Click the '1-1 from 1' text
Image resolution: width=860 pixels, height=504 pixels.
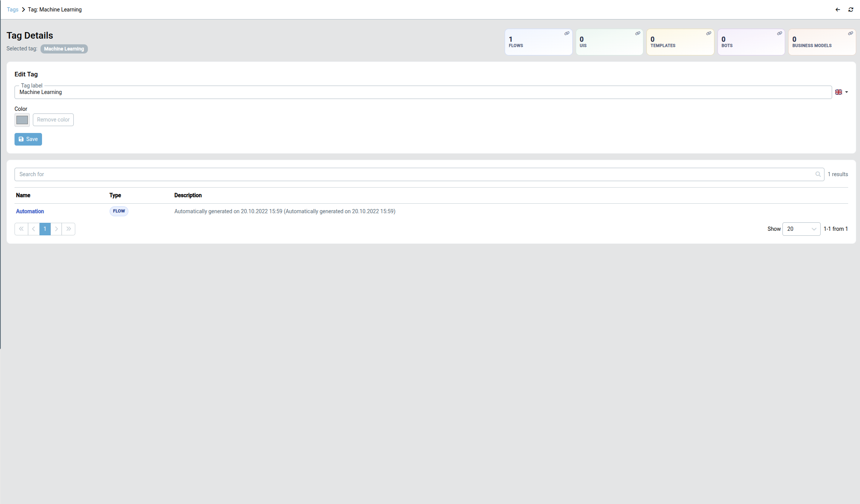tap(836, 229)
